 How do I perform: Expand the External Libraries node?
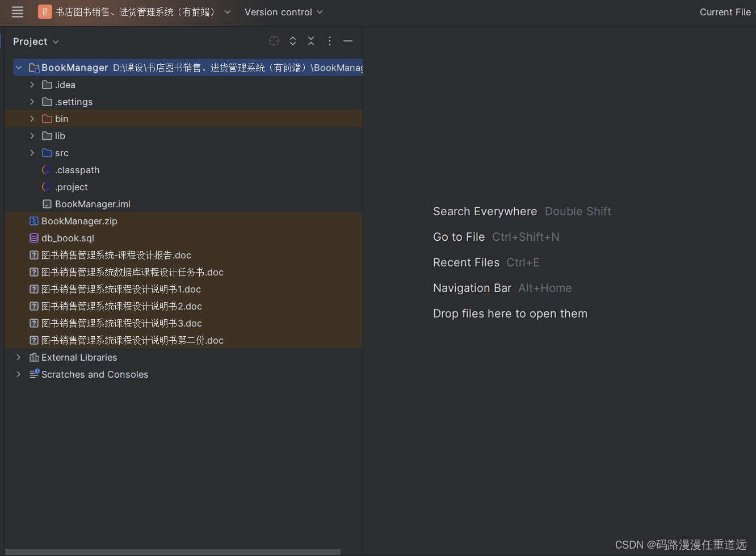coord(18,357)
